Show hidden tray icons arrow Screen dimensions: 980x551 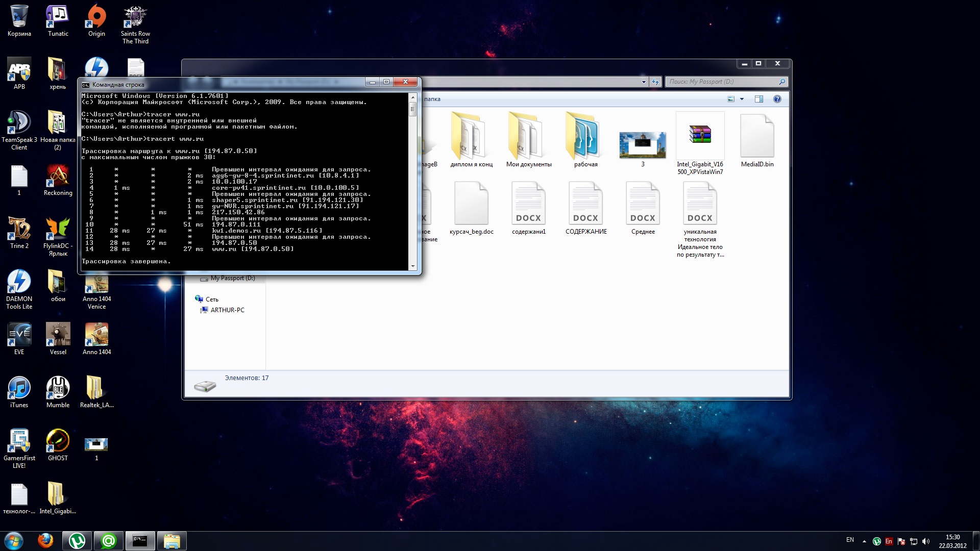point(864,541)
